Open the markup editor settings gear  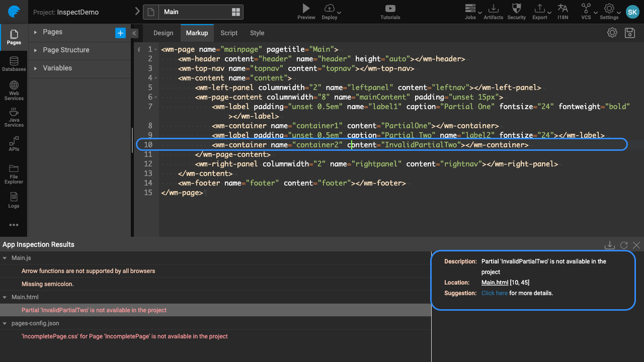612,32
